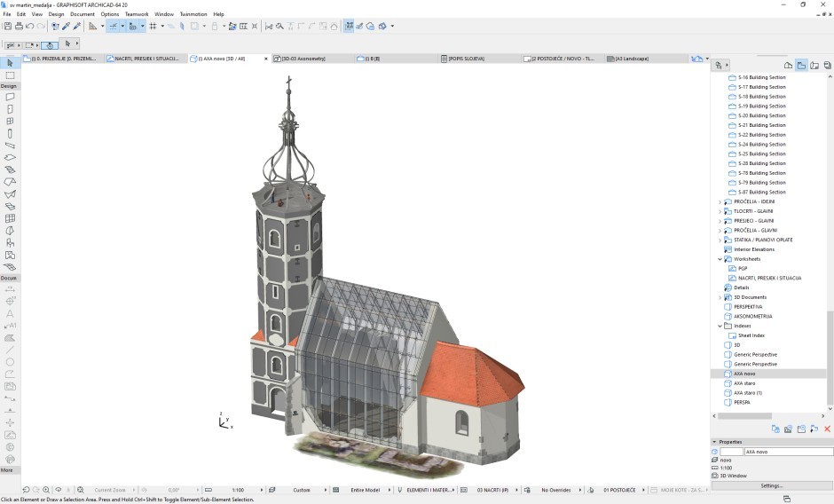Viewport: 834px width, 504px height.
Task: Select AXA staro in the Navigator list
Action: (x=744, y=383)
